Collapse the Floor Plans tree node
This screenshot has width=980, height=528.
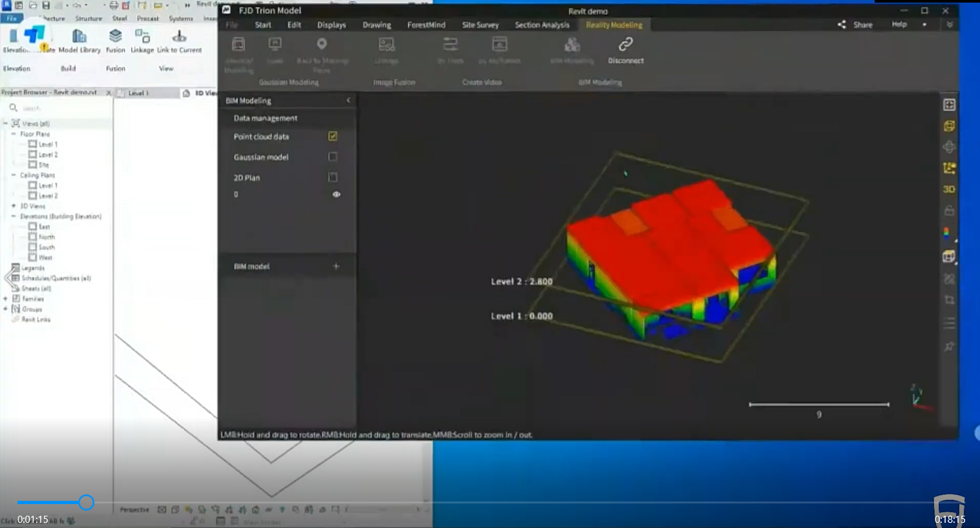[14, 134]
